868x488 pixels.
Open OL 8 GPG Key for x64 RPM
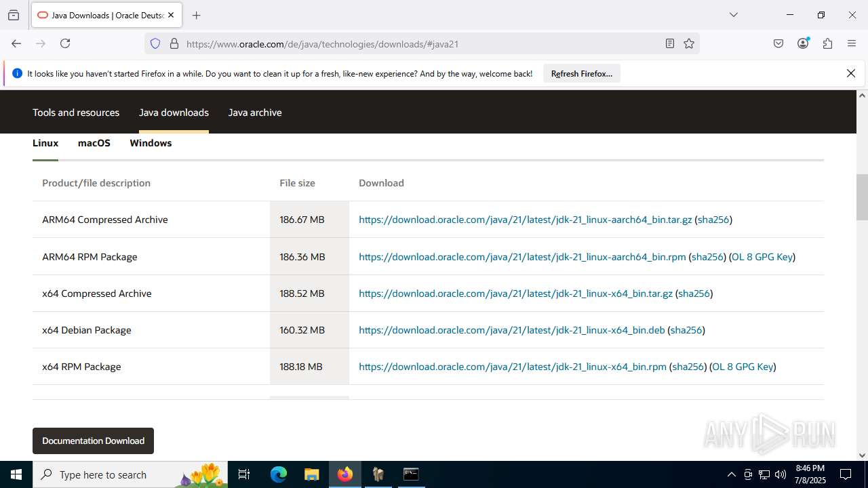(743, 367)
